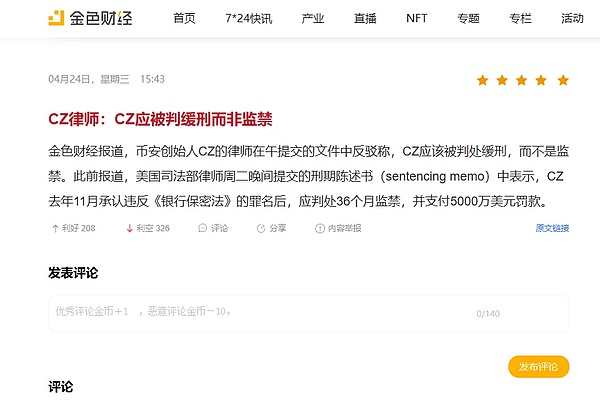Click into the comment text field

(308, 313)
